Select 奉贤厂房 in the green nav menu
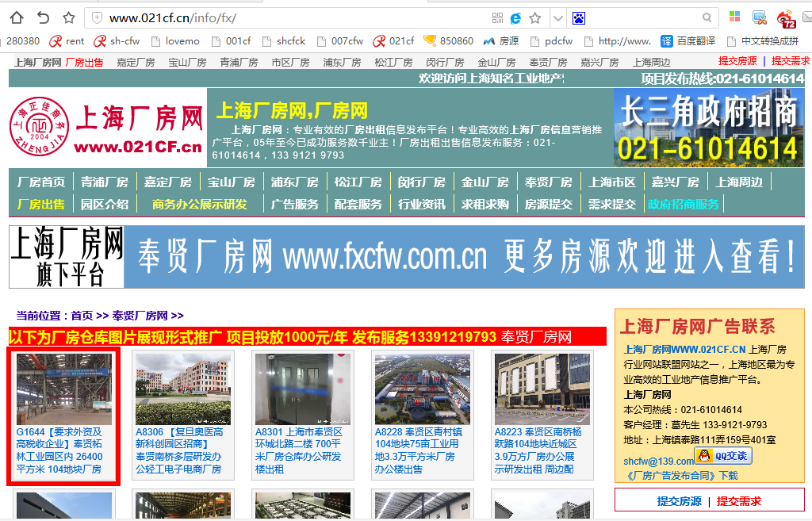This screenshot has width=812, height=521. [x=549, y=182]
